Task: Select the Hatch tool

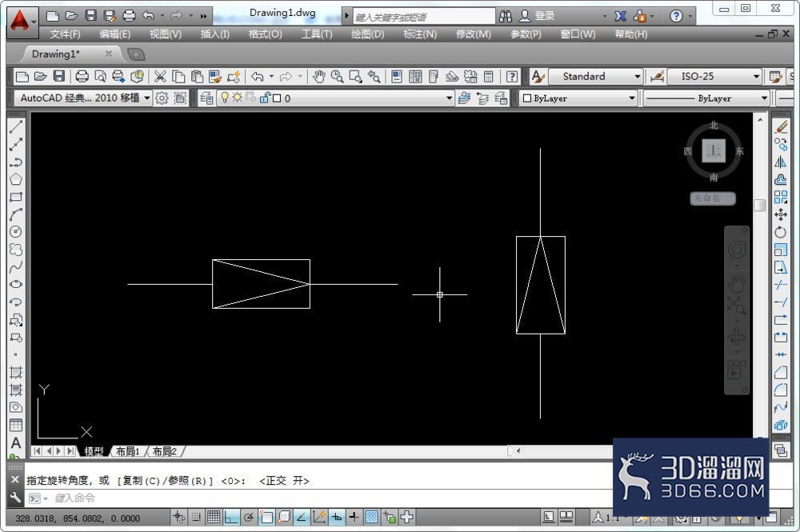Action: click(16, 372)
